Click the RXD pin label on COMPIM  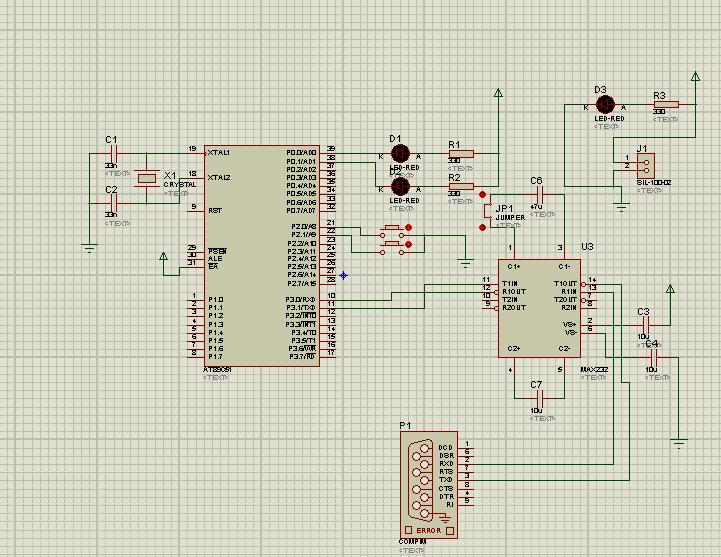[446, 464]
